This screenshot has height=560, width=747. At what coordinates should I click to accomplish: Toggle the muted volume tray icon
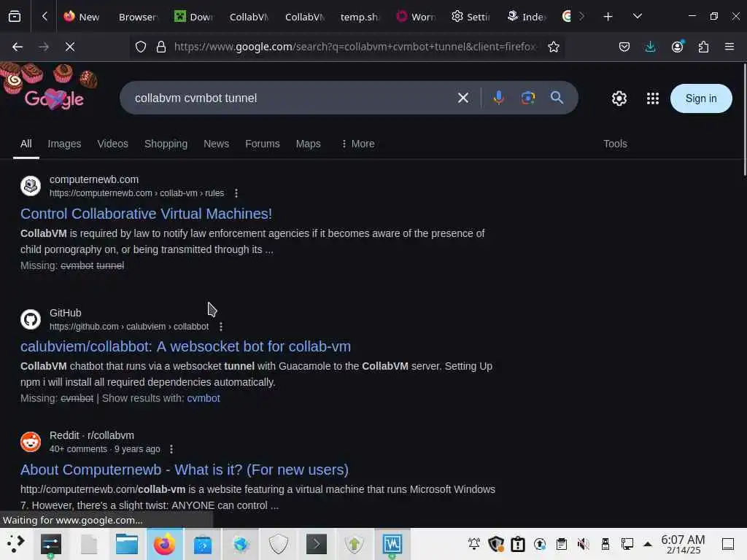(583, 544)
